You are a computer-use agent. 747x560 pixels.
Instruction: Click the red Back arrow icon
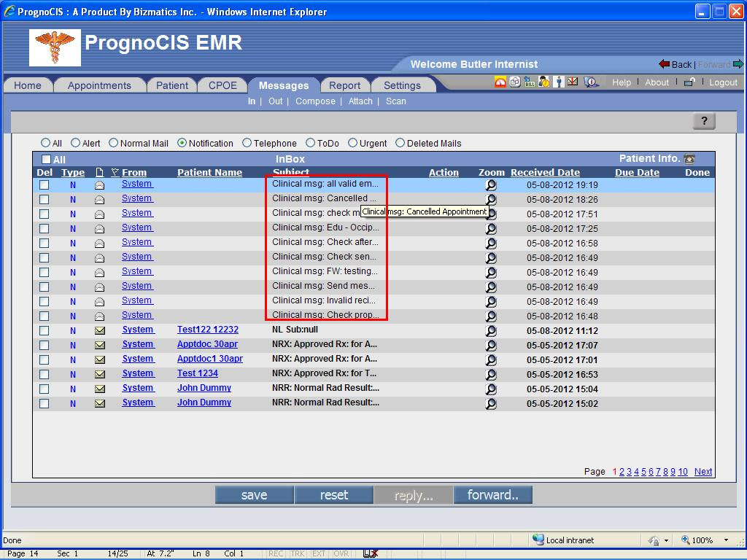coord(665,64)
